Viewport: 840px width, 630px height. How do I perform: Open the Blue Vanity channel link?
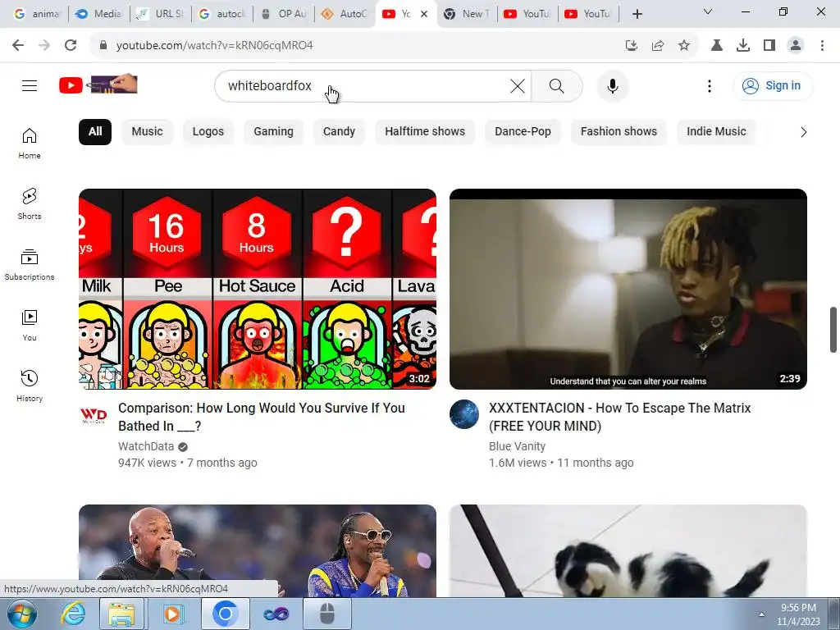click(x=517, y=446)
